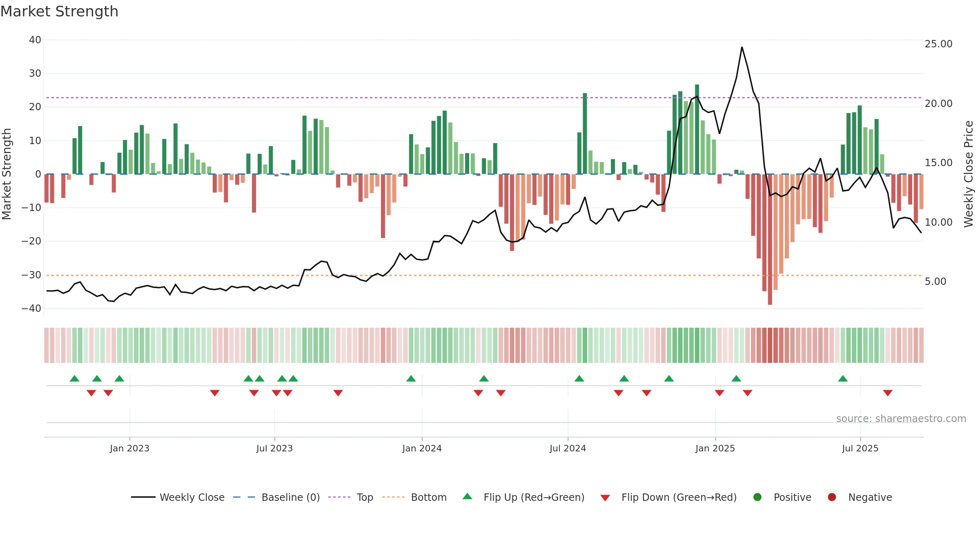Click the weekly close price peak in early 2025

coord(742,47)
